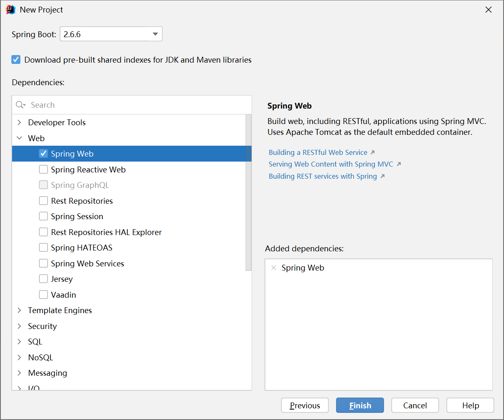504x420 pixels.
Task: Expand the I/O category chevron
Action: (19, 388)
